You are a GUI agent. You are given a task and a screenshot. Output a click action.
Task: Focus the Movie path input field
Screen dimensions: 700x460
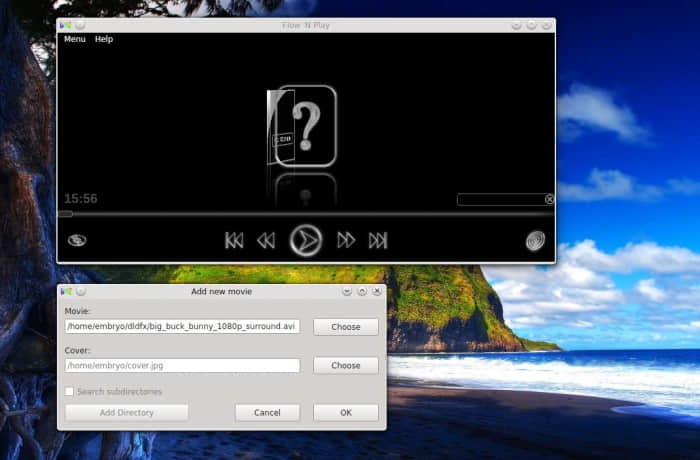[x=182, y=326]
